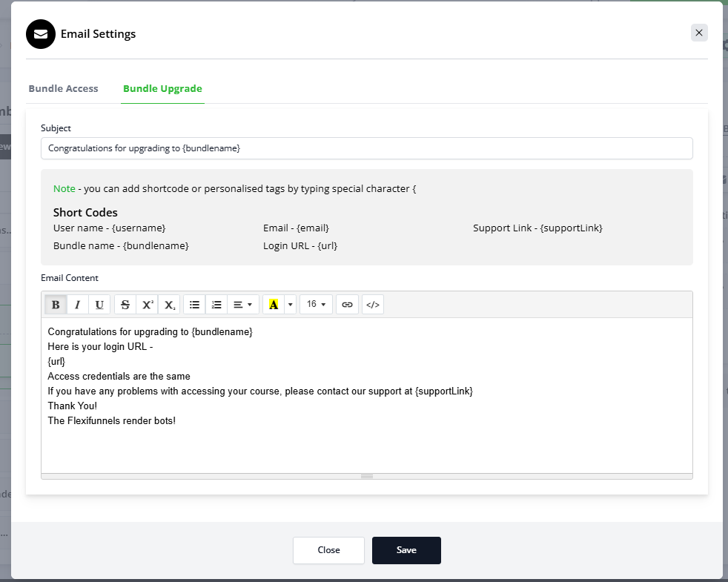Insert an ordered numbered list
The image size is (728, 582).
216,305
